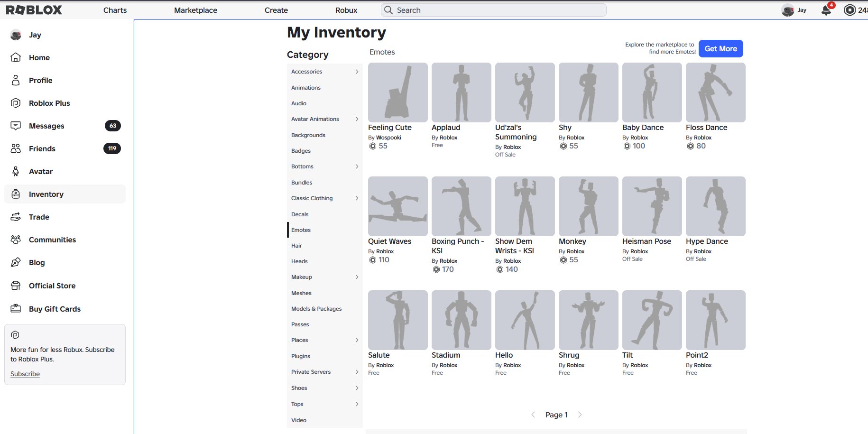Open the Official Store sidebar icon

(x=16, y=286)
